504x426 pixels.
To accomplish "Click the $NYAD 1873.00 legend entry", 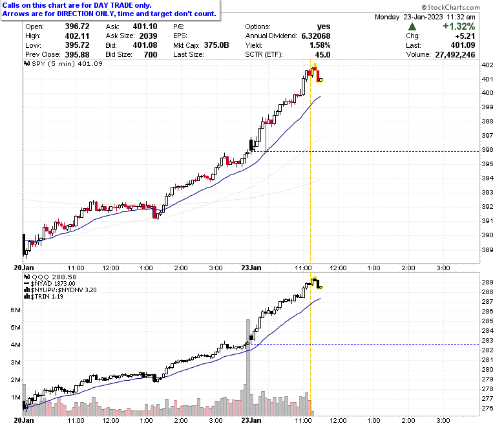I will pos(53,284).
